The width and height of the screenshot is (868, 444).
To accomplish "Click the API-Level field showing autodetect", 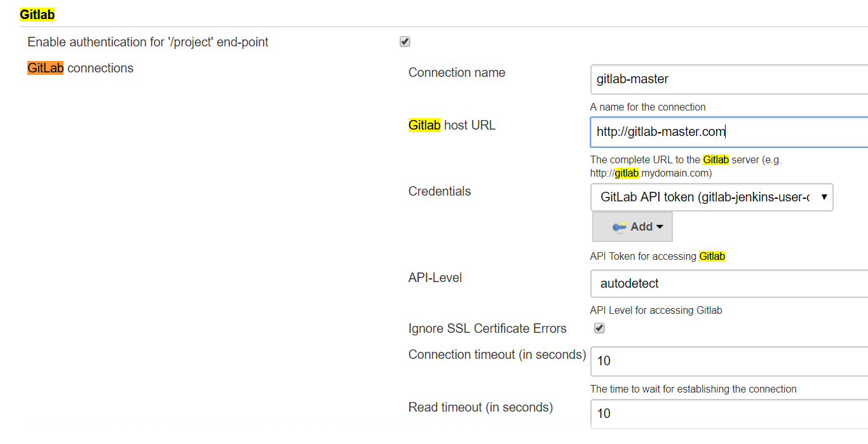I will coord(699,283).
